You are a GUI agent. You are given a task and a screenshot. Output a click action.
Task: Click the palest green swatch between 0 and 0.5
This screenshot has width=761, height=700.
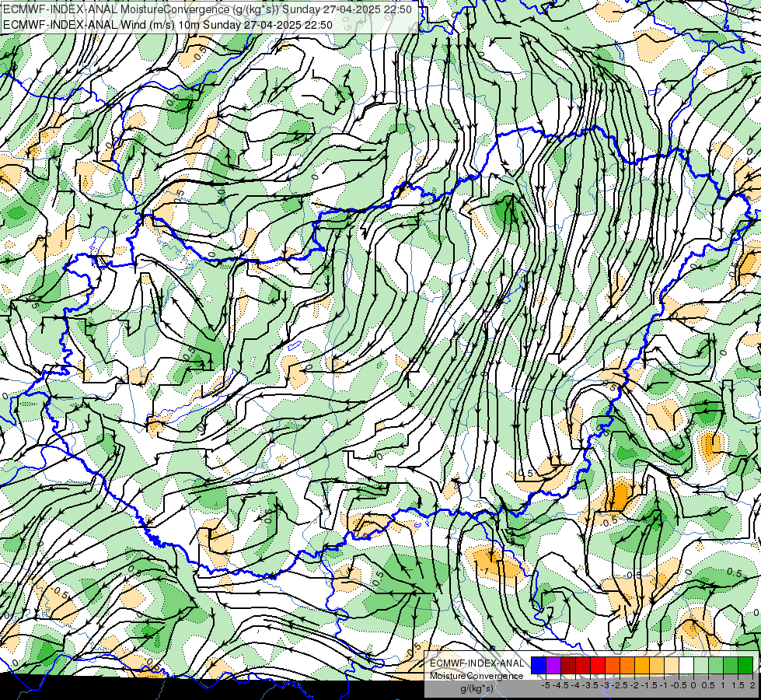pyautogui.click(x=701, y=665)
